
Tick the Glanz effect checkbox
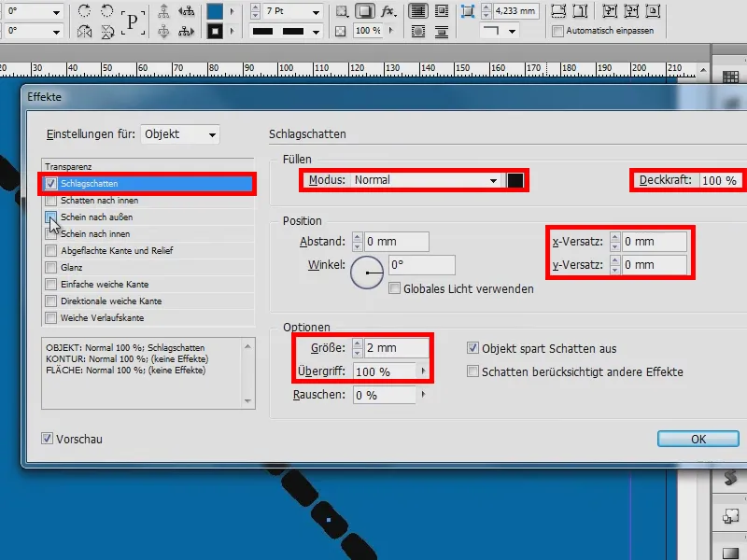(x=50, y=268)
